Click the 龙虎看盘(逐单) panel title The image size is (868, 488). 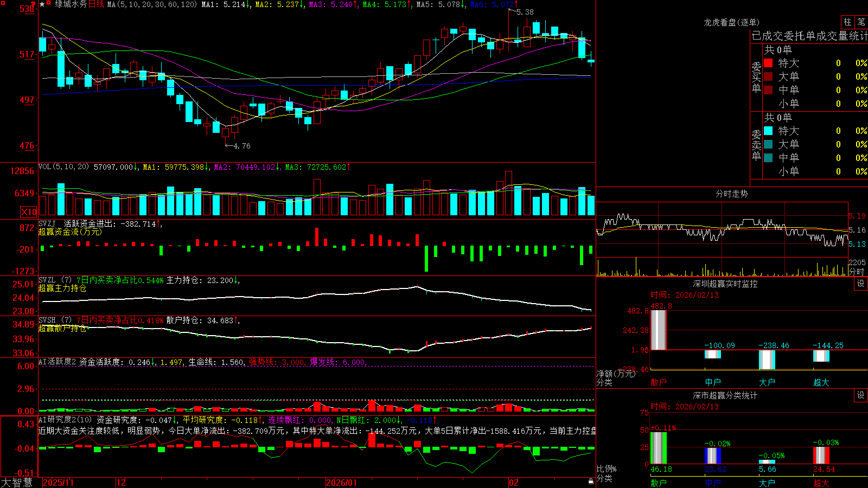coord(732,22)
